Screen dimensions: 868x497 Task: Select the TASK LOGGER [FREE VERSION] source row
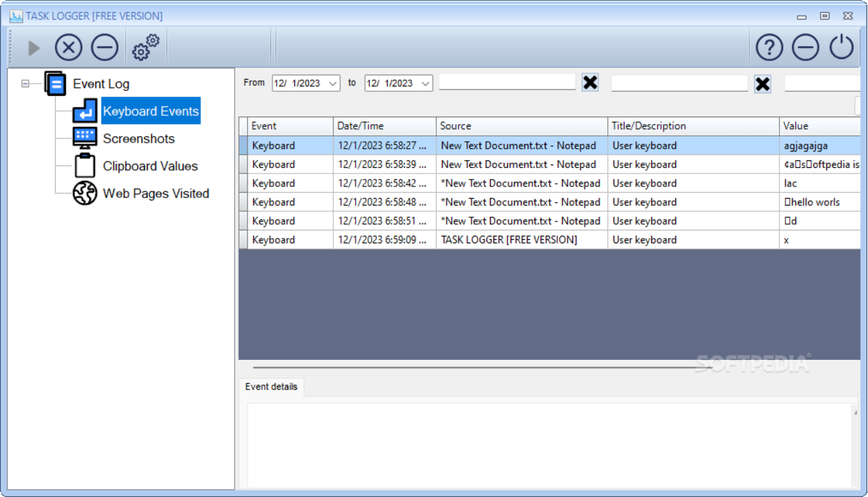[550, 240]
